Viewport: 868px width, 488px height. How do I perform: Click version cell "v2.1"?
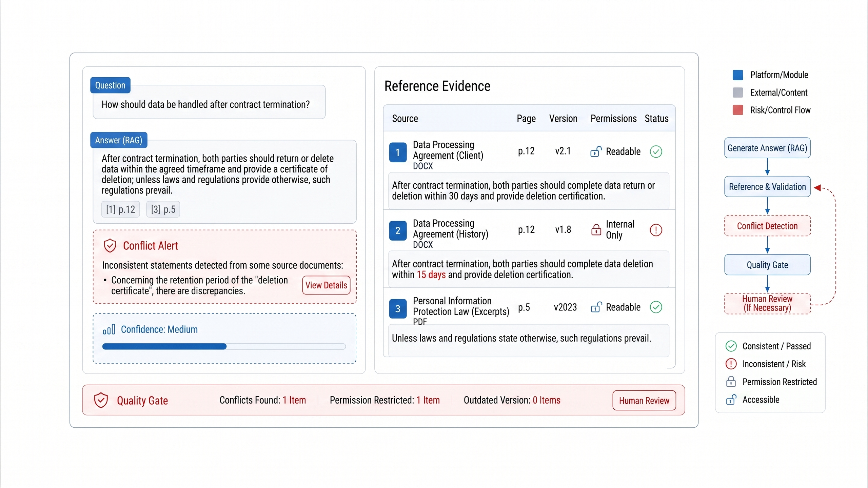coord(563,151)
